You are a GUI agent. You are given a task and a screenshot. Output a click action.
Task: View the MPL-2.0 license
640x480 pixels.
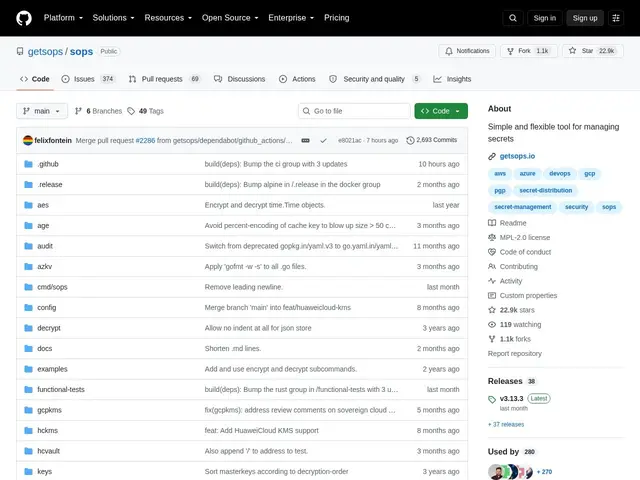pos(519,238)
